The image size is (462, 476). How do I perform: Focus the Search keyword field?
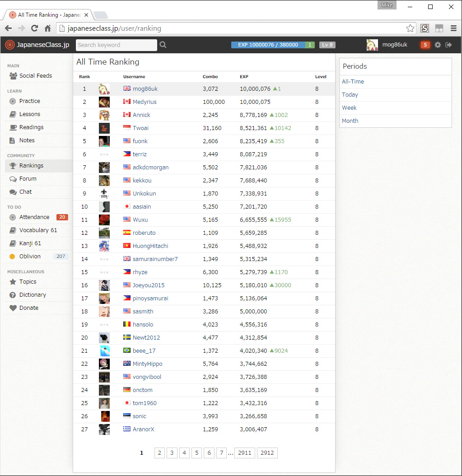116,45
